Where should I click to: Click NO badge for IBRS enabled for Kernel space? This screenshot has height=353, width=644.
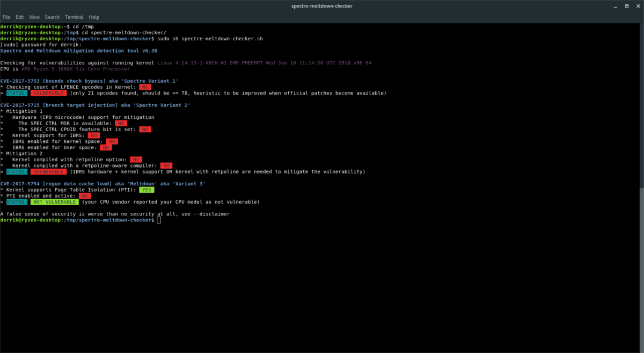pyautogui.click(x=112, y=141)
